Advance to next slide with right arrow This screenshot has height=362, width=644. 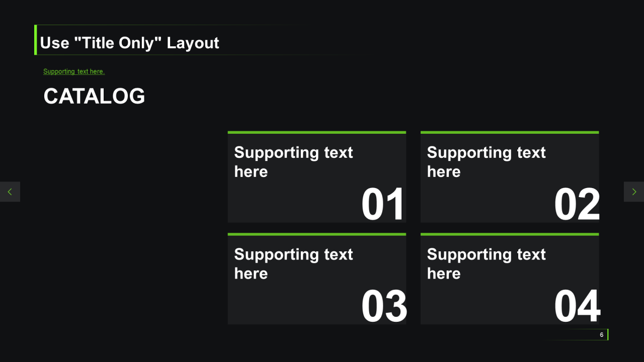(634, 192)
